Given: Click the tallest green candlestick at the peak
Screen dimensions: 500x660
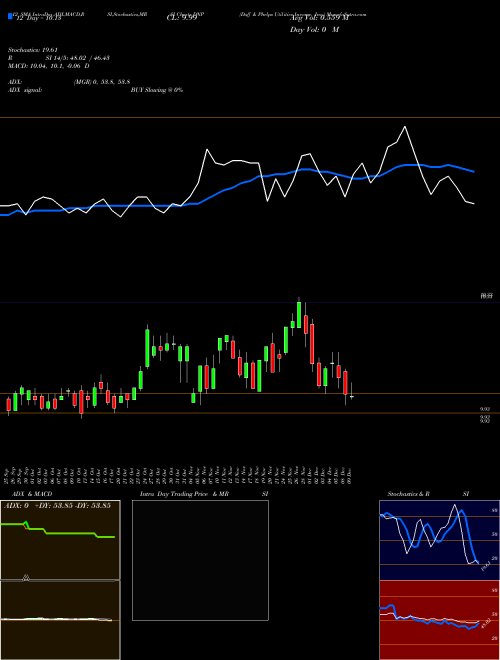Looking at the screenshot, I should (299, 314).
